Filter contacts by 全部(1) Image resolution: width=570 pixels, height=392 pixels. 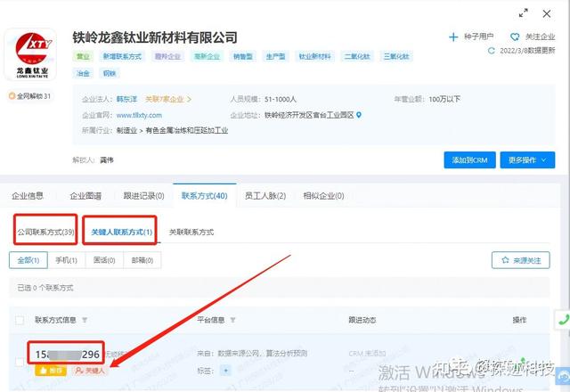(28, 260)
